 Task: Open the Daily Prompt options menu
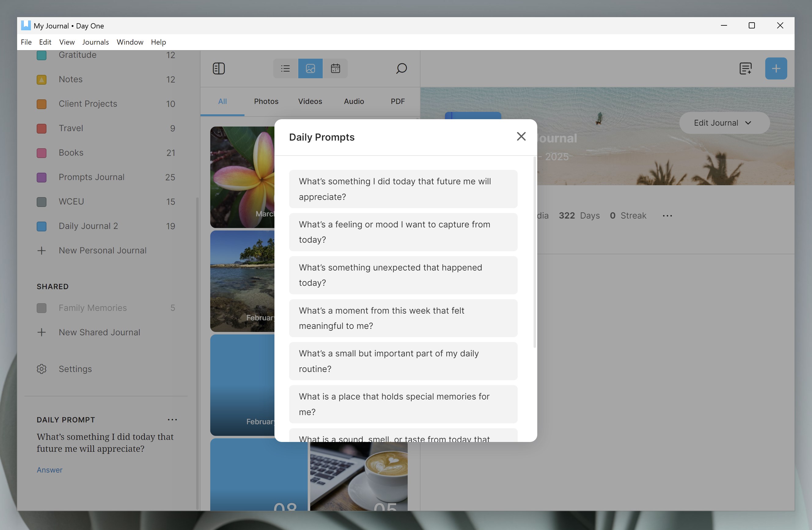[172, 419]
